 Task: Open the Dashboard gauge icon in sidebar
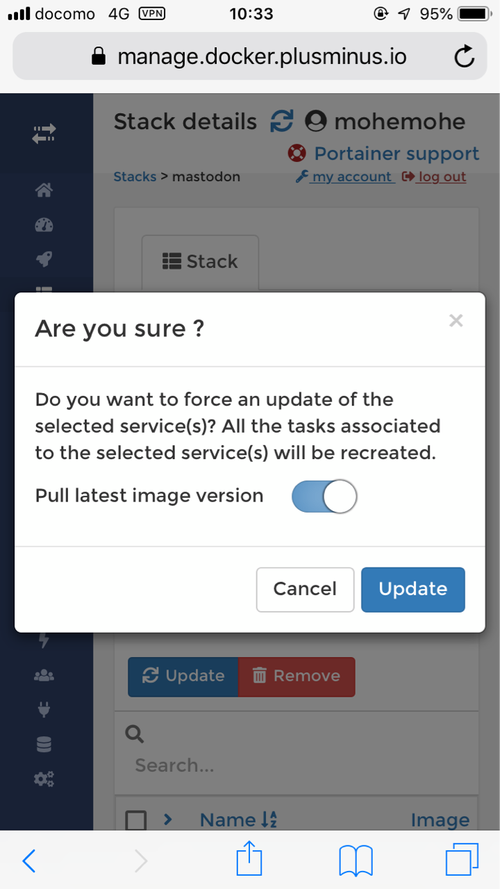pyautogui.click(x=44, y=225)
